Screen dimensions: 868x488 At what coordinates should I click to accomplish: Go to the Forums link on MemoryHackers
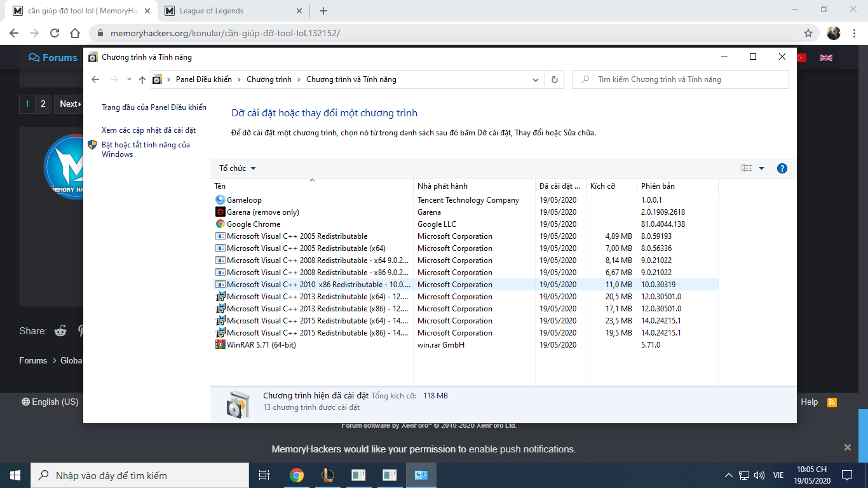pos(53,58)
